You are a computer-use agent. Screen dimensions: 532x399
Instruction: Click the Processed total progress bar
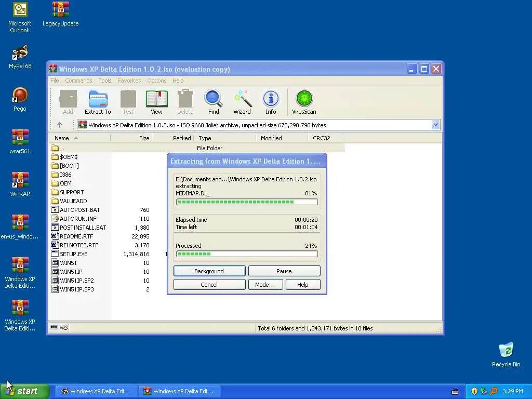point(247,254)
